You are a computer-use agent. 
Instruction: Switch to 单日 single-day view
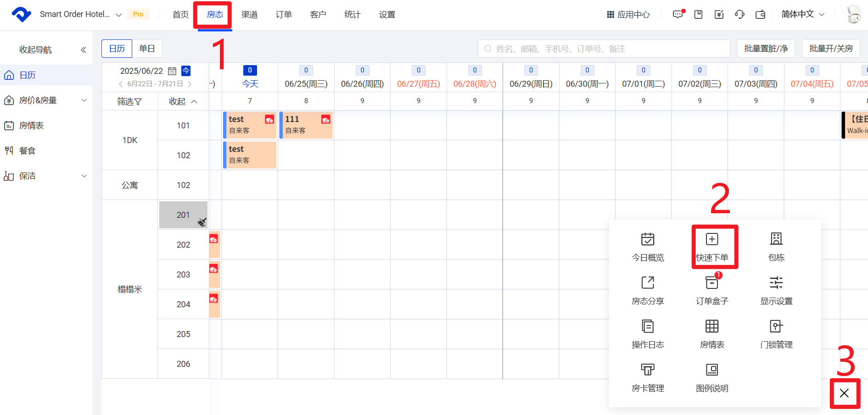(x=147, y=49)
